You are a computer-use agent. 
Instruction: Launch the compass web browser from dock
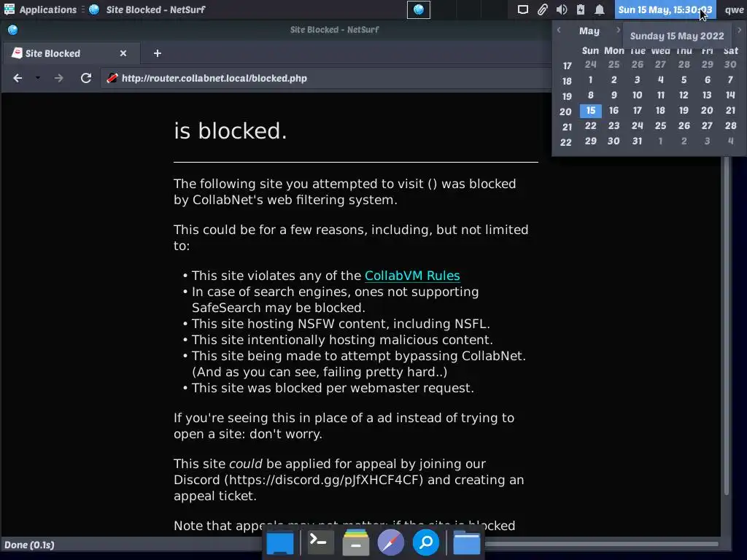[391, 542]
